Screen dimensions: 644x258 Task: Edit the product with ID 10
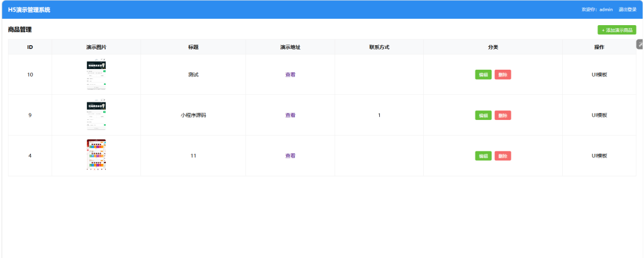(x=483, y=75)
